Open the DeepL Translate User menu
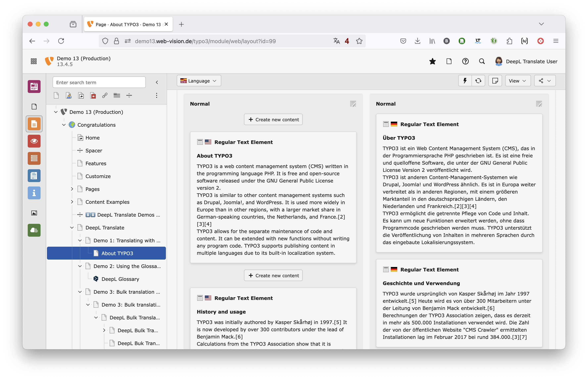Screen dimensions: 588x379 click(526, 61)
